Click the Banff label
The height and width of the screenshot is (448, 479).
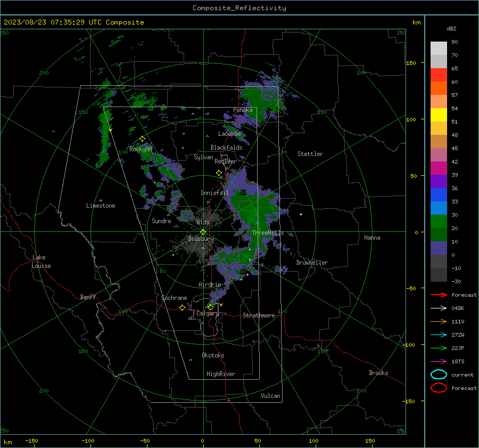tap(88, 297)
